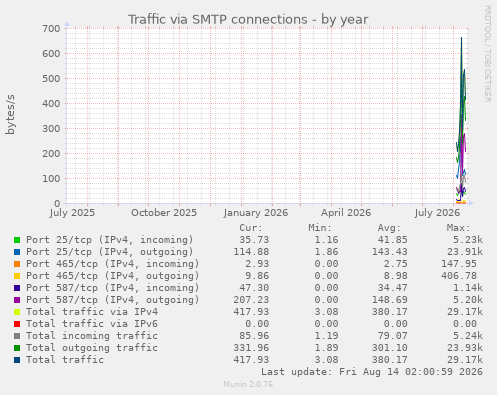Click the 'Total traffic via IPv6' legend label

[92, 324]
